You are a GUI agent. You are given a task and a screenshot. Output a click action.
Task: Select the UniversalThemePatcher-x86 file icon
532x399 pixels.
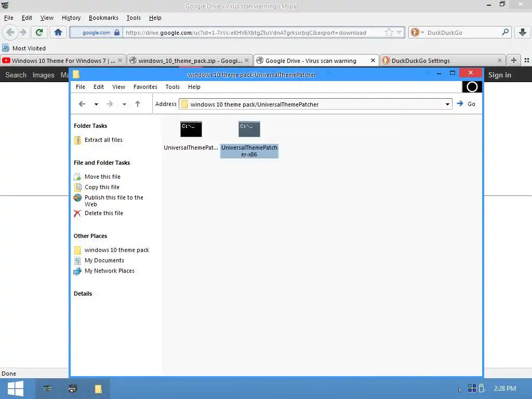[249, 129]
